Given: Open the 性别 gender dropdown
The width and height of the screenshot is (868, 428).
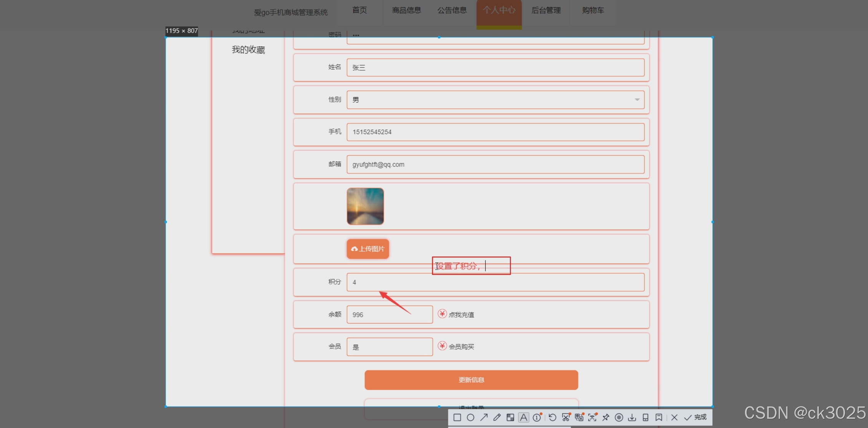Looking at the screenshot, I should click(495, 100).
